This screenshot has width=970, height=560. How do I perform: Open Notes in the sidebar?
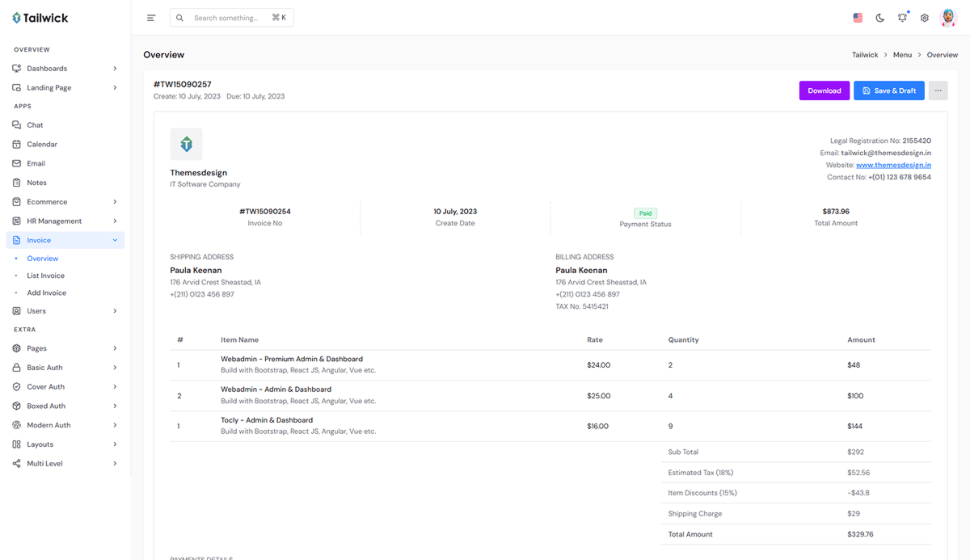pyautogui.click(x=36, y=183)
